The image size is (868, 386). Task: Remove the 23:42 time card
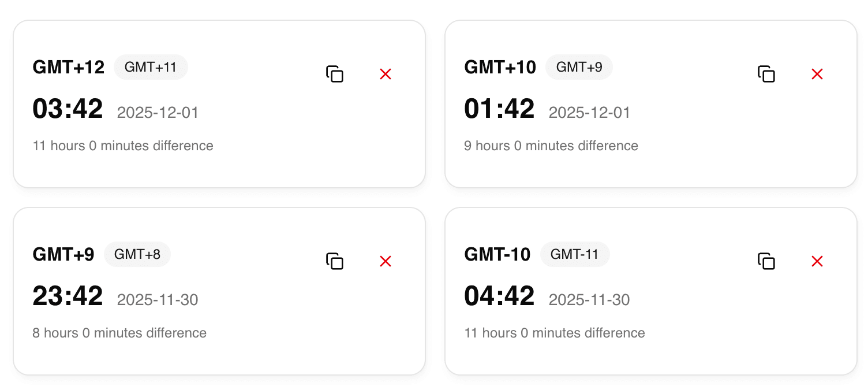(386, 261)
